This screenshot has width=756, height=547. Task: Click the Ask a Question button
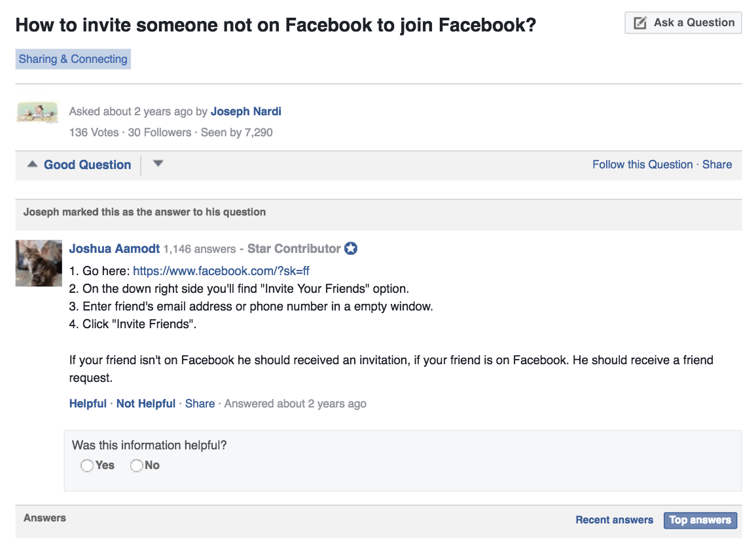tap(683, 23)
